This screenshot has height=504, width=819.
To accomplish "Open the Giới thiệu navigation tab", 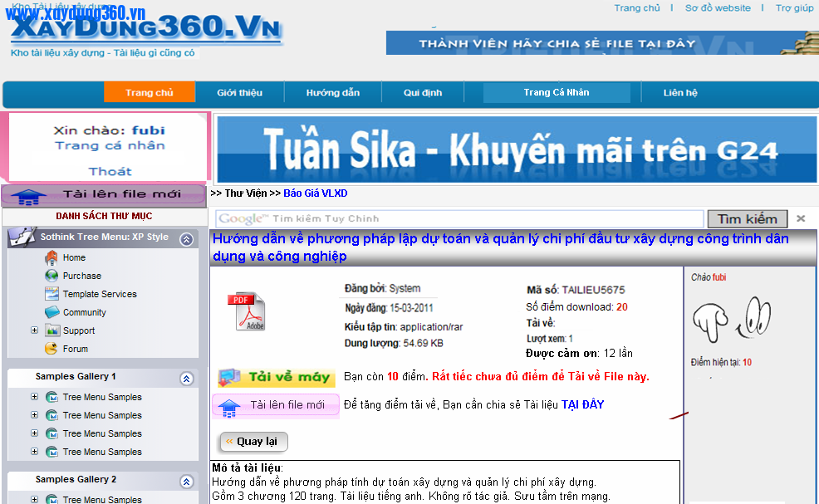I will coord(240,92).
